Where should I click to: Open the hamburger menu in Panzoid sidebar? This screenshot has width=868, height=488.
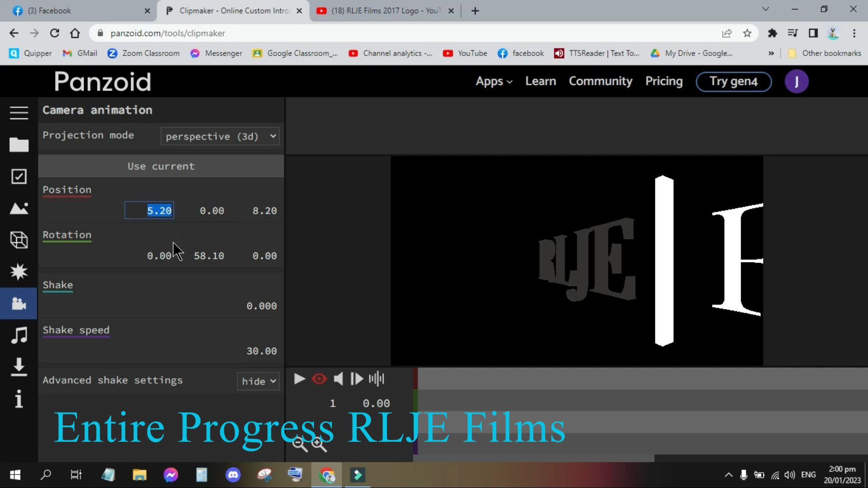[x=19, y=113]
